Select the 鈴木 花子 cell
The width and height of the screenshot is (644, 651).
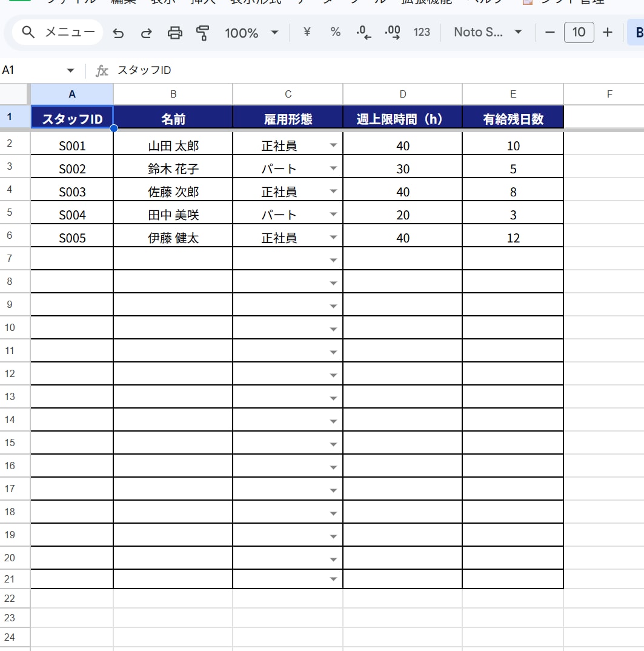tap(173, 167)
